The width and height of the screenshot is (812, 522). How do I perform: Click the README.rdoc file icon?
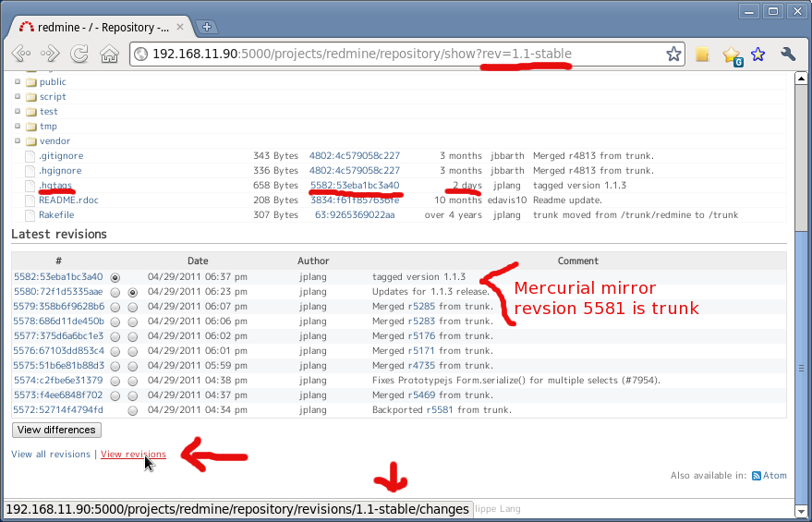pyautogui.click(x=30, y=200)
